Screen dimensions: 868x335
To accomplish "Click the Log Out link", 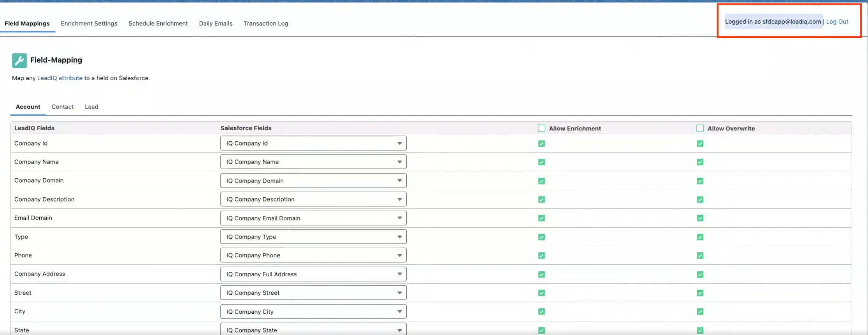I will pyautogui.click(x=837, y=22).
